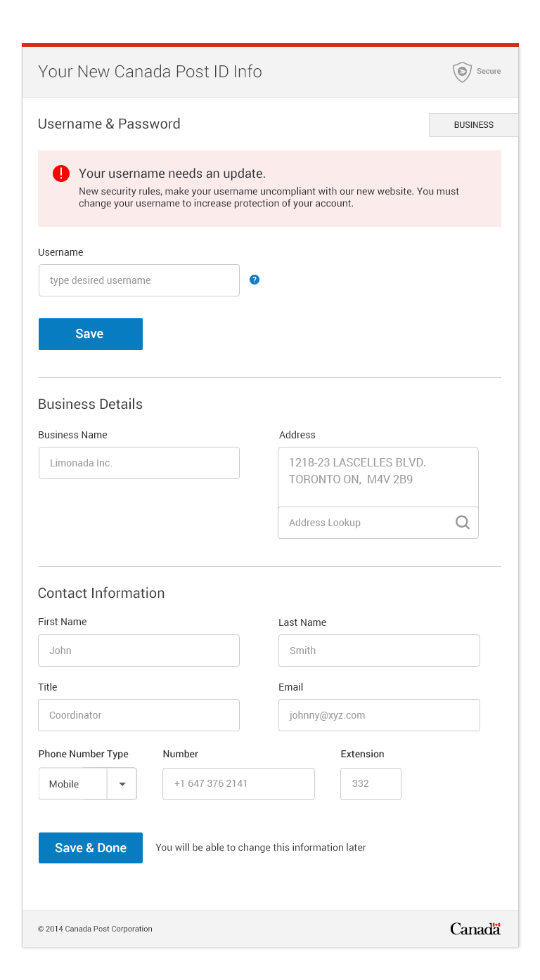Screen dimensions: 540x980
Task: Open the Phone Number Type dropdown arrow
Action: pos(122,784)
